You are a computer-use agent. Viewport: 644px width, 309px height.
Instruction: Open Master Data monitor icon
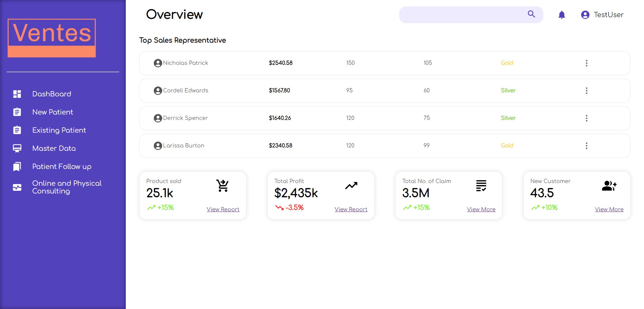(x=17, y=148)
